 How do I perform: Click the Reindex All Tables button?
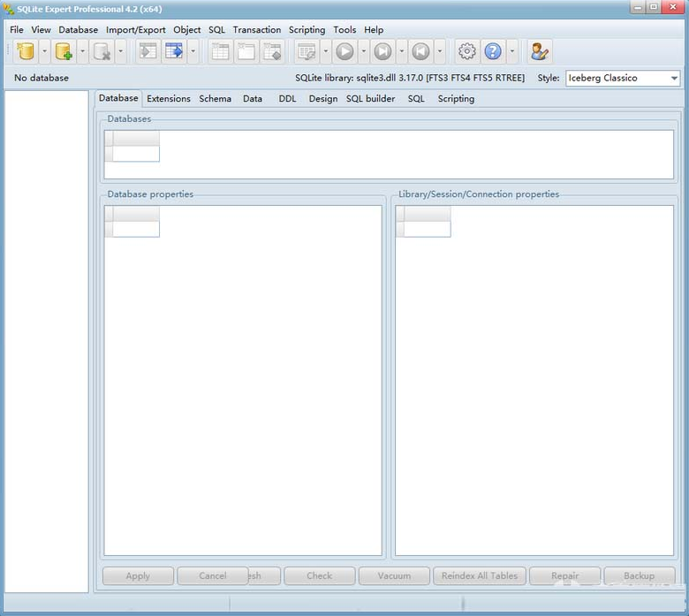coord(480,576)
